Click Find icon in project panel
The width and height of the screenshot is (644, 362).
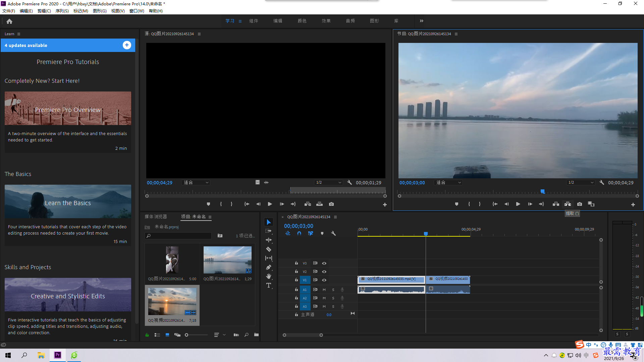click(247, 335)
